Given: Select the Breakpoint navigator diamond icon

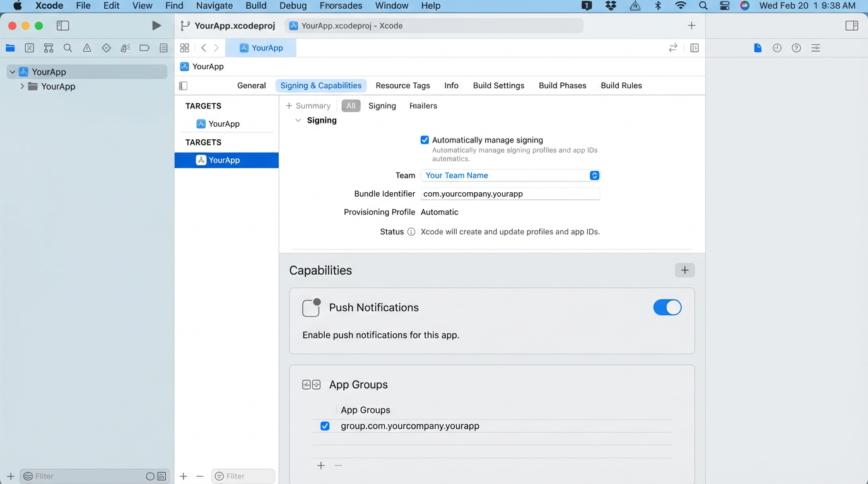Looking at the screenshot, I should tap(106, 47).
